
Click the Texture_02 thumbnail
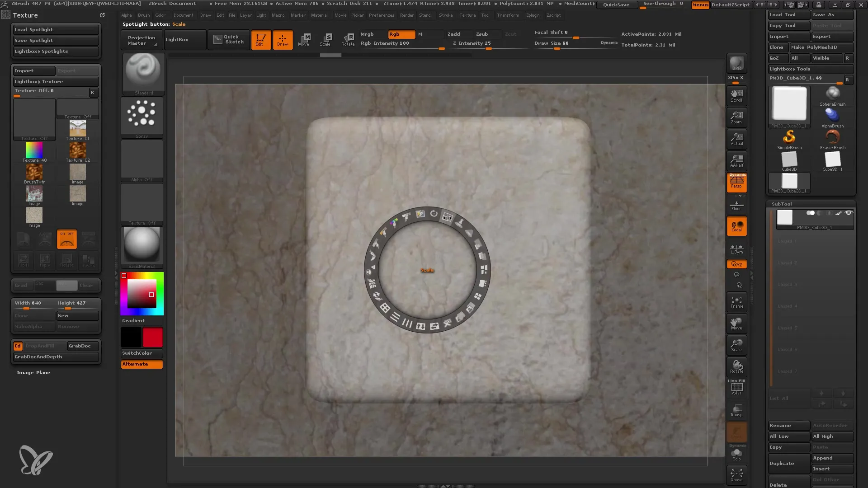click(77, 150)
